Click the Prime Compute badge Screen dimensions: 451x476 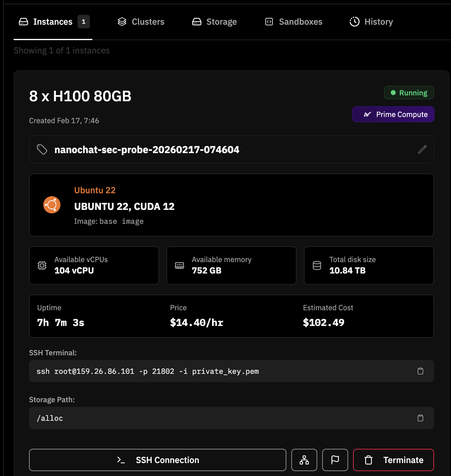point(393,115)
